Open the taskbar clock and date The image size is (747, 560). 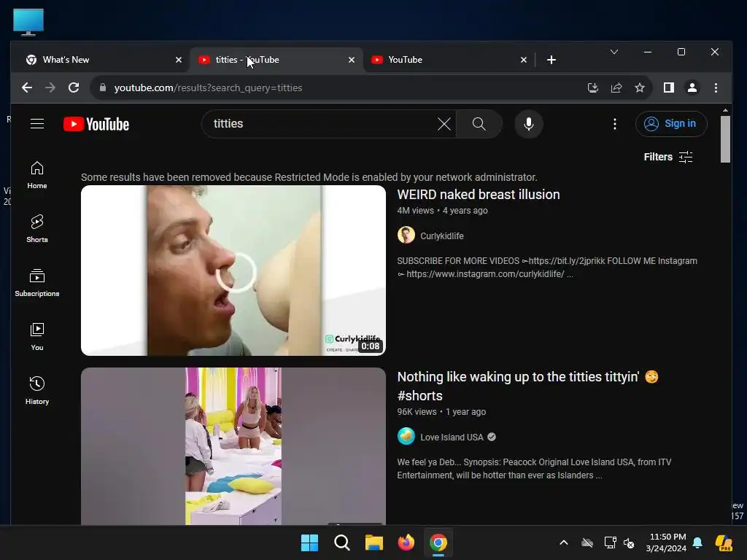[666, 542]
